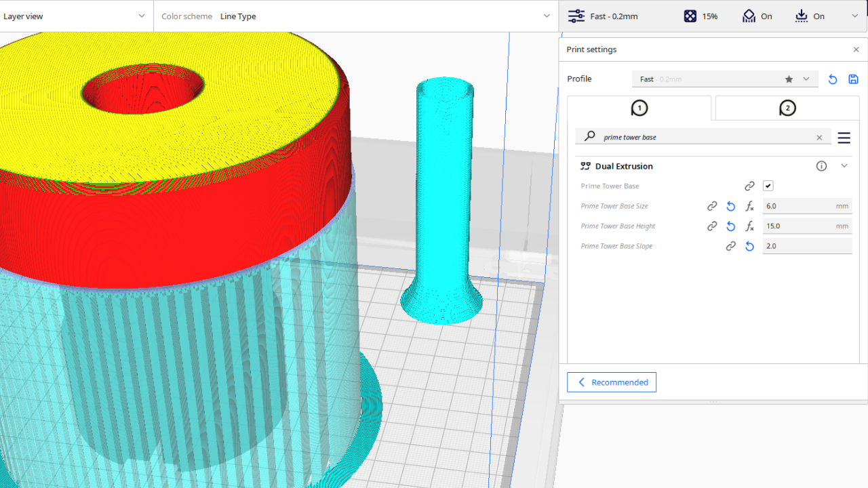Discard profile changes with the reset arrow icon
Image resolution: width=868 pixels, height=488 pixels.
pos(833,79)
